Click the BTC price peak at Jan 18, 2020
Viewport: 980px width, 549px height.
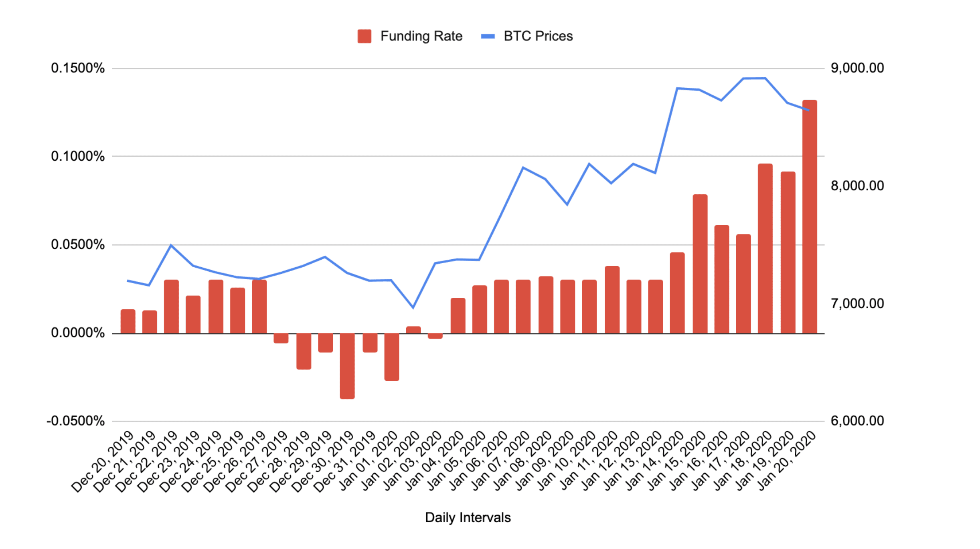coord(765,78)
